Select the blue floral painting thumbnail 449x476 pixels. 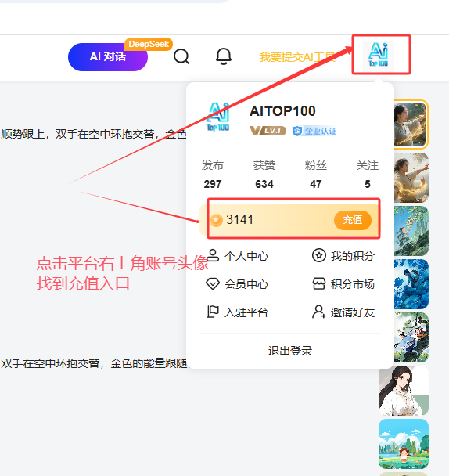point(411,284)
